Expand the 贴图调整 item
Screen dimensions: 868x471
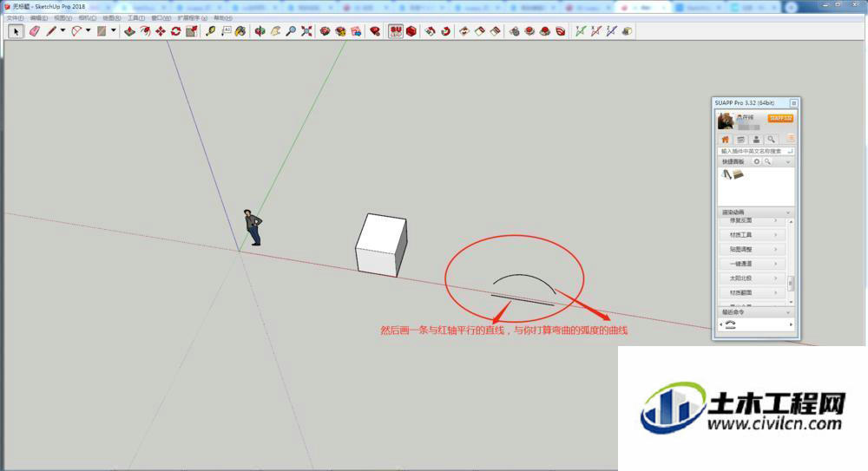(x=753, y=249)
